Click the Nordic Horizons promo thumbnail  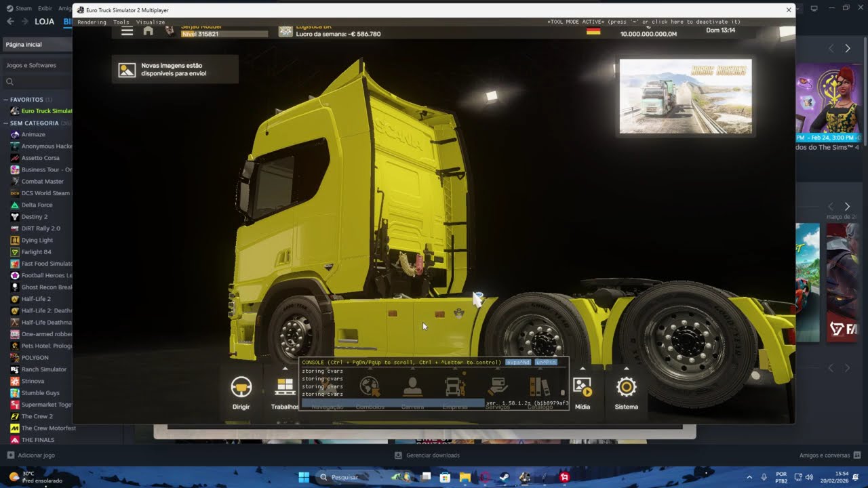tap(686, 96)
